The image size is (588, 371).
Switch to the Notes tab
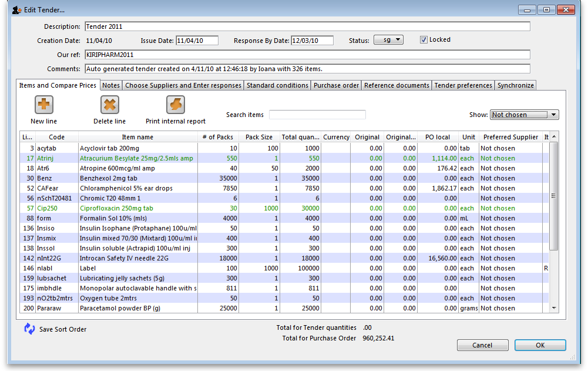[111, 85]
